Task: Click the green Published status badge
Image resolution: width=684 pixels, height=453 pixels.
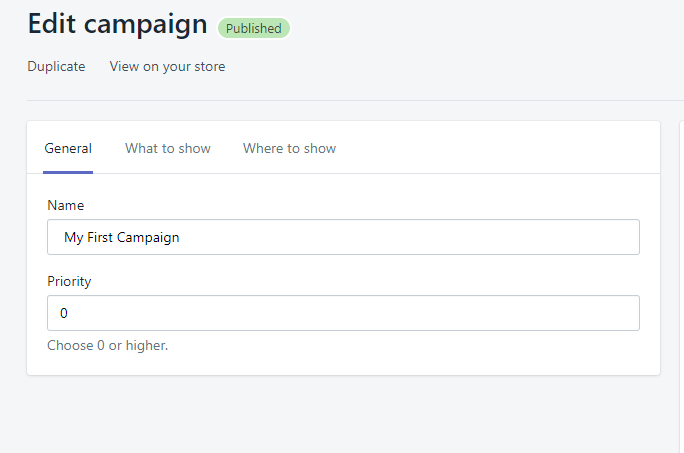Action: [x=254, y=28]
